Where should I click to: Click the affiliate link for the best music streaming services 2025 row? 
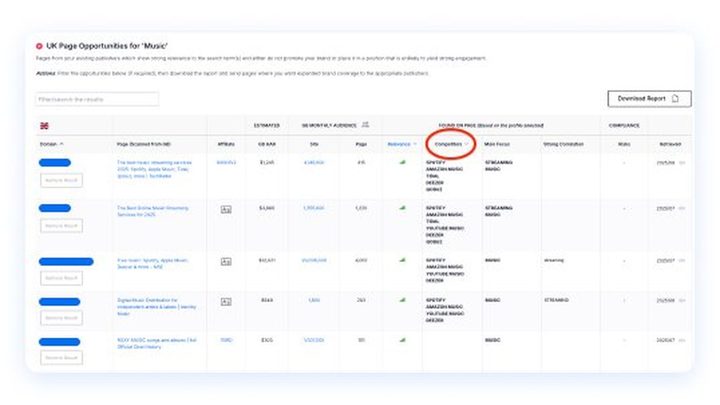coord(226,163)
